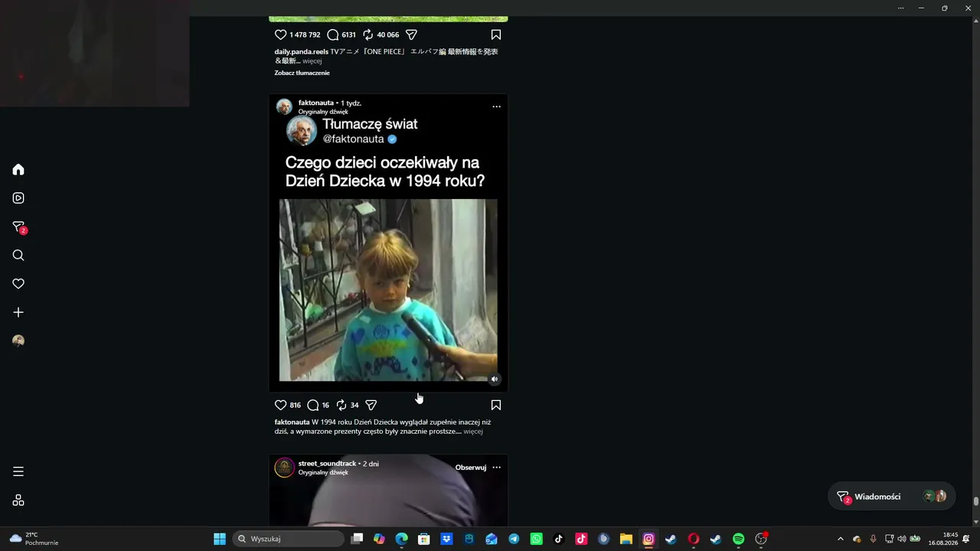The image size is (980, 551).
Task: Open File Explorer from the taskbar
Action: [x=626, y=539]
